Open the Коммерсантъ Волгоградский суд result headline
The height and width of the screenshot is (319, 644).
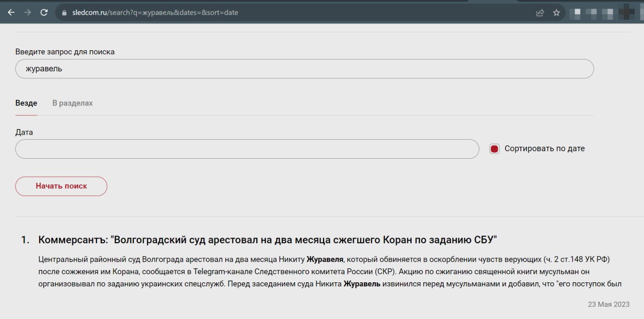(268, 240)
